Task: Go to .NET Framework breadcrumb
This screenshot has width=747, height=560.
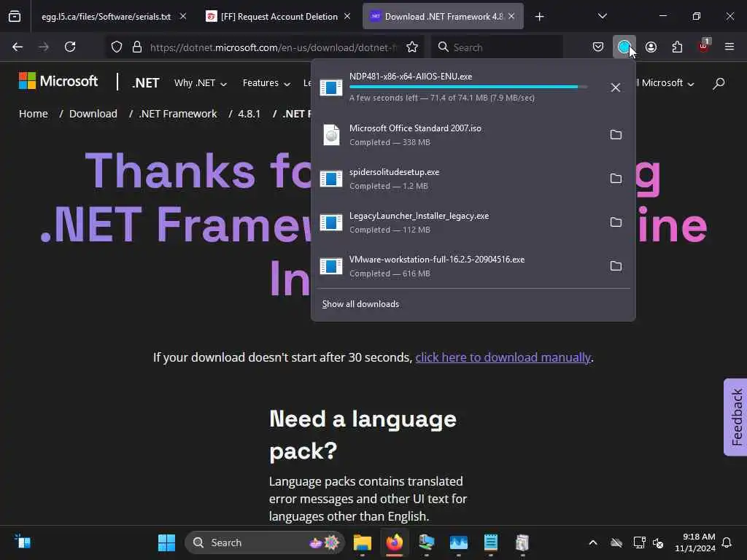Action: [178, 114]
